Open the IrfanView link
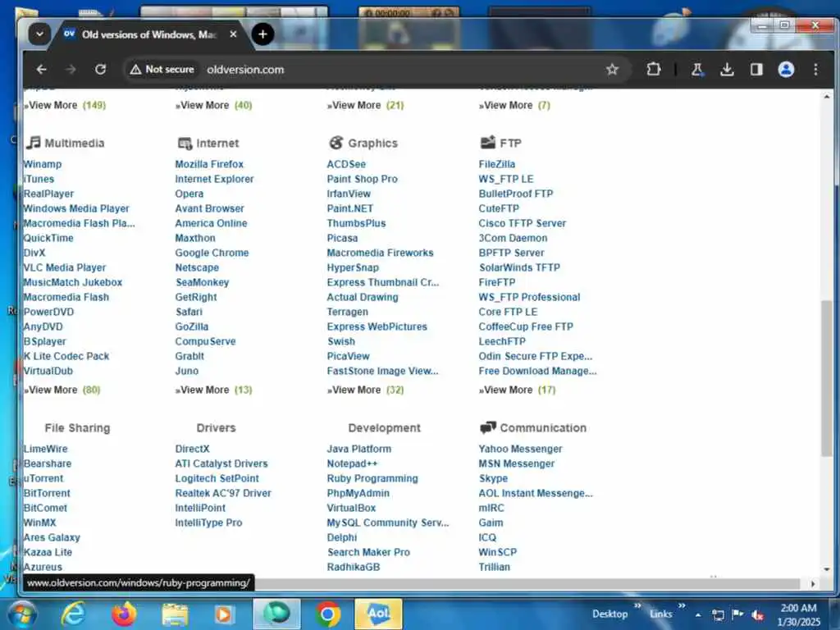Viewport: 840px width, 630px height. [x=348, y=194]
